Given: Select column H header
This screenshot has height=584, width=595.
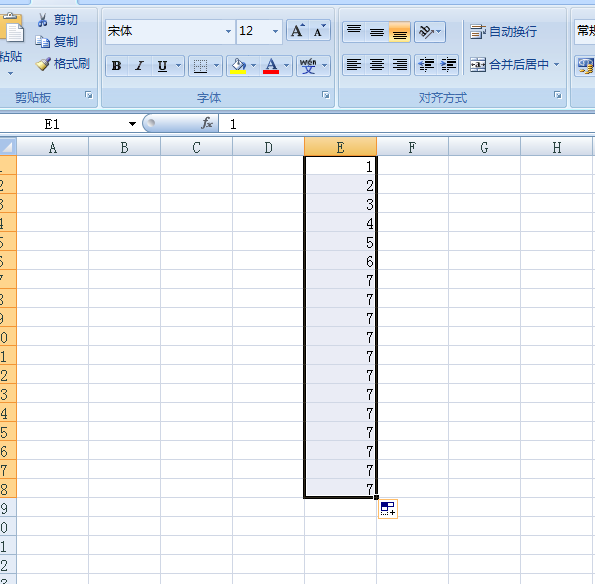Looking at the screenshot, I should 557,147.
